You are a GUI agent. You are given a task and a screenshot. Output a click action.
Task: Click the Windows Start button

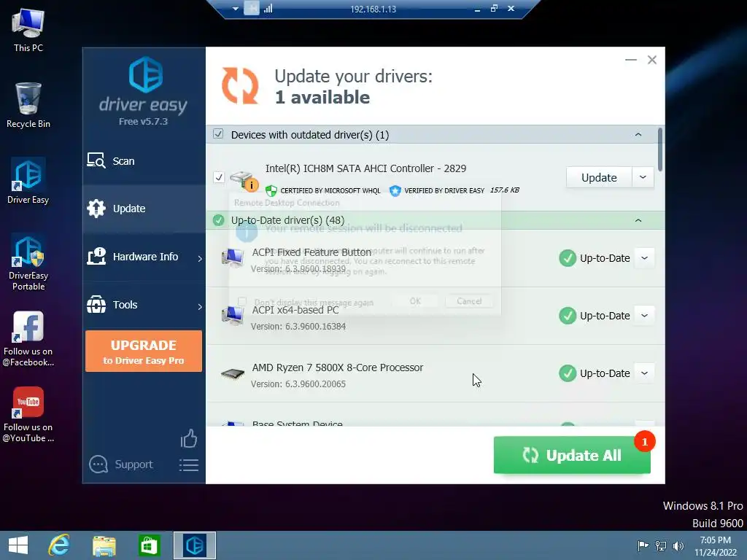tap(18, 545)
